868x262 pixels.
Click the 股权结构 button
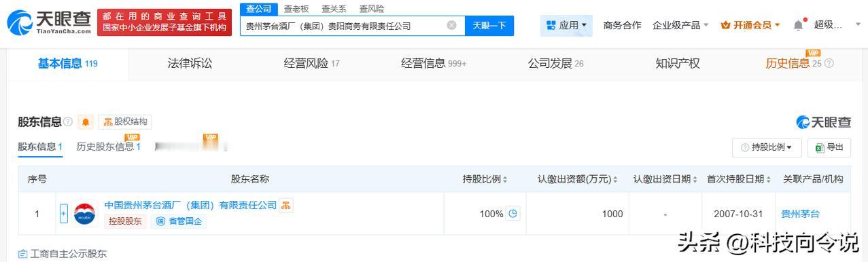click(x=125, y=122)
